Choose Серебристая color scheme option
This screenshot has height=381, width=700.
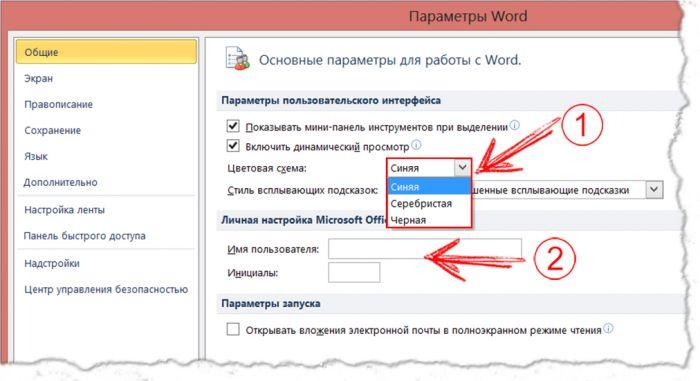429,204
